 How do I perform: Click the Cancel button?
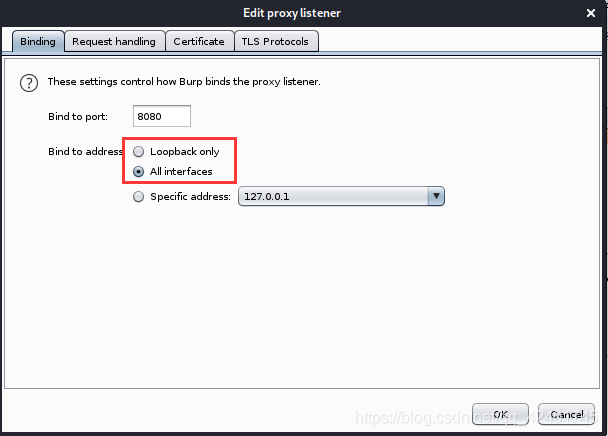[x=567, y=414]
